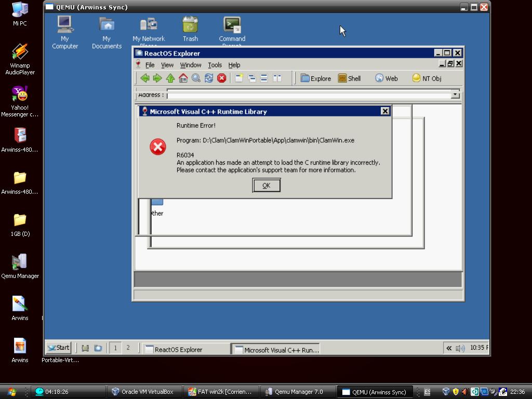This screenshot has height=399, width=532.
Task: Click the green Back arrow in Explorer toolbar
Action: (x=145, y=78)
